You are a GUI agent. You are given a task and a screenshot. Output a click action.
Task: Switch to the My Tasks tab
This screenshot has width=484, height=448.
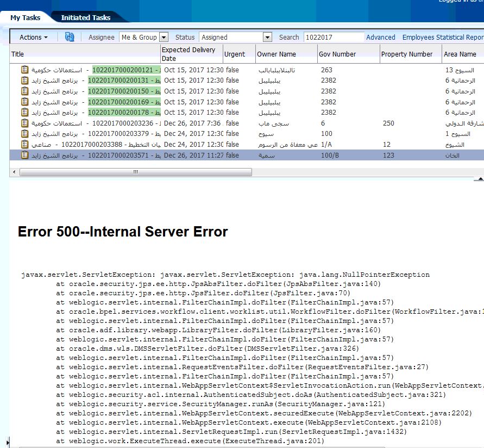(26, 17)
